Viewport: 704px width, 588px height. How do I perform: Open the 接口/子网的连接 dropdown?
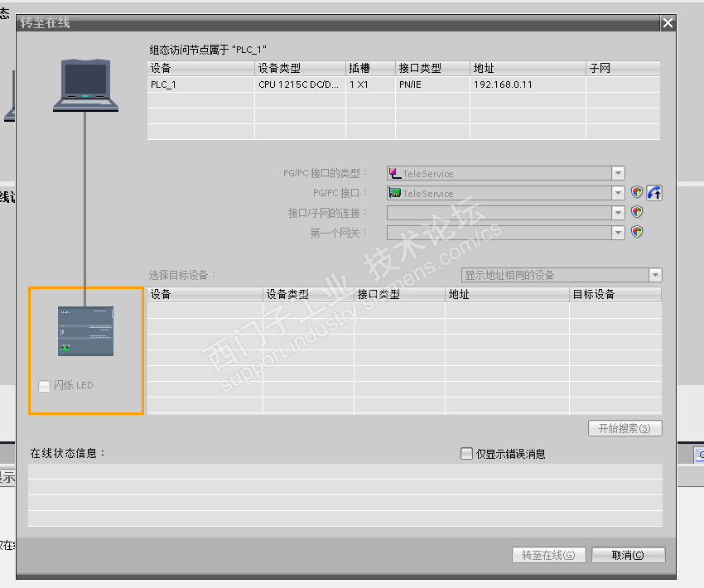pos(618,213)
